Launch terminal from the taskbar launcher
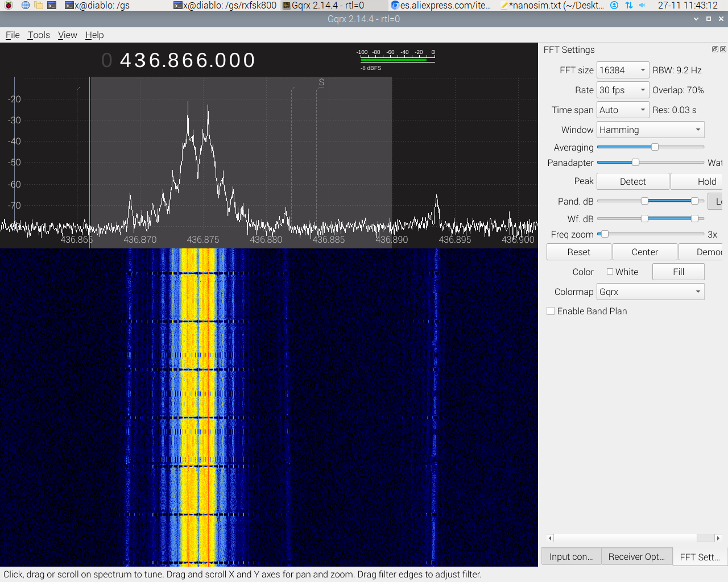Screen dimensions: 728x582 52,5
